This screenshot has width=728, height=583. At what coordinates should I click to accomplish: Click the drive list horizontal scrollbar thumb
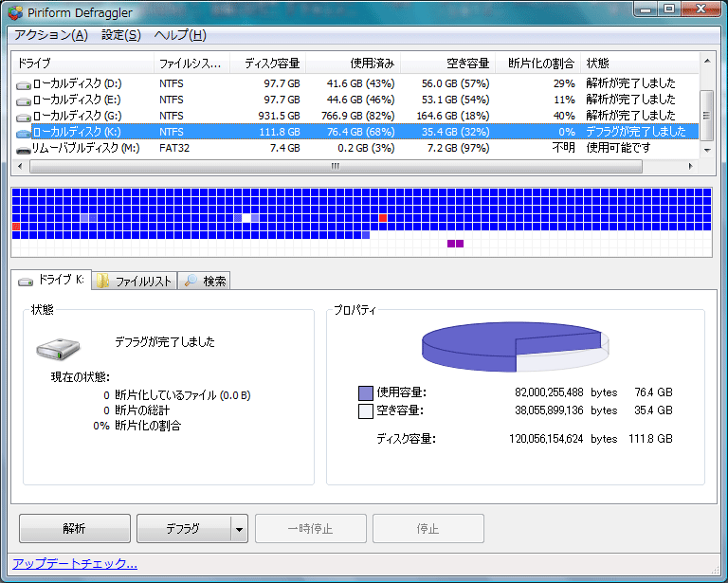336,166
